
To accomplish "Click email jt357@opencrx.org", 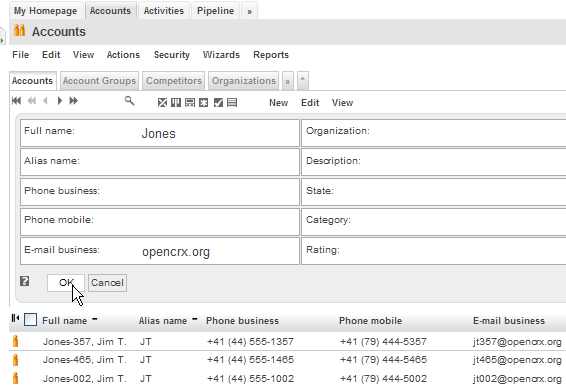I will pos(517,342).
